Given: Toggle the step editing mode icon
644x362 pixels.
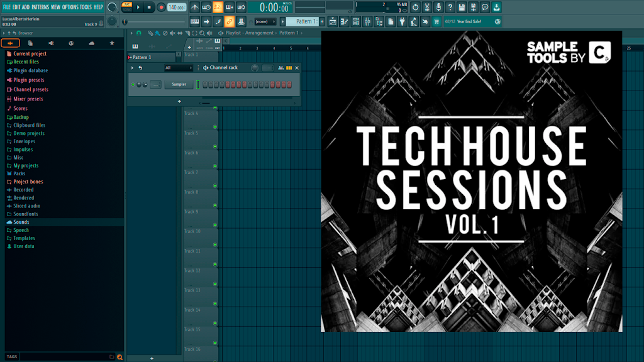Looking at the screenshot, I should [218, 21].
